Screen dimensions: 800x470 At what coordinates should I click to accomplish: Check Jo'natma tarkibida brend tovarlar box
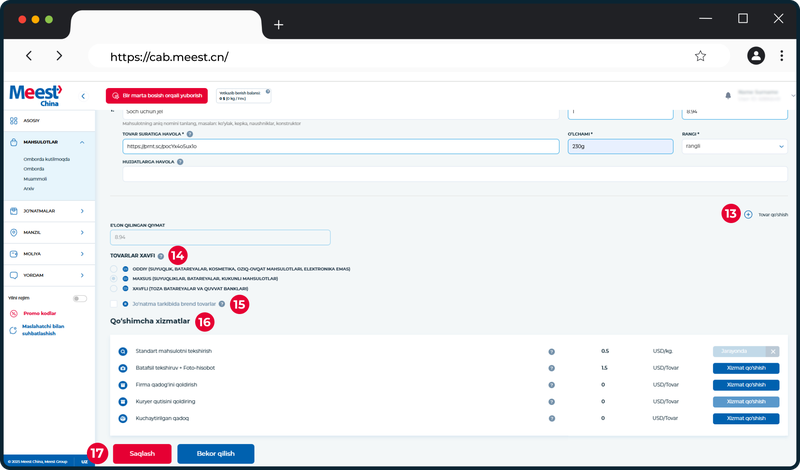pyautogui.click(x=114, y=304)
